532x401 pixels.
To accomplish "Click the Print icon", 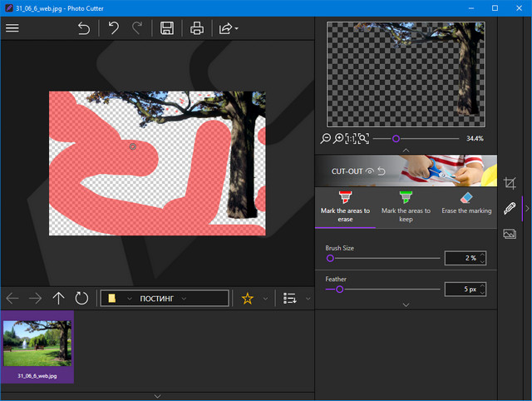I will tap(197, 28).
